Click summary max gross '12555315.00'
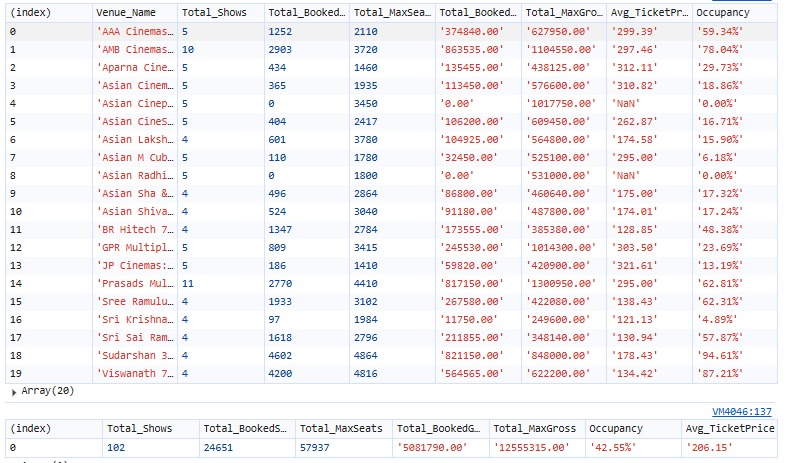The width and height of the screenshot is (788, 463). 531,447
